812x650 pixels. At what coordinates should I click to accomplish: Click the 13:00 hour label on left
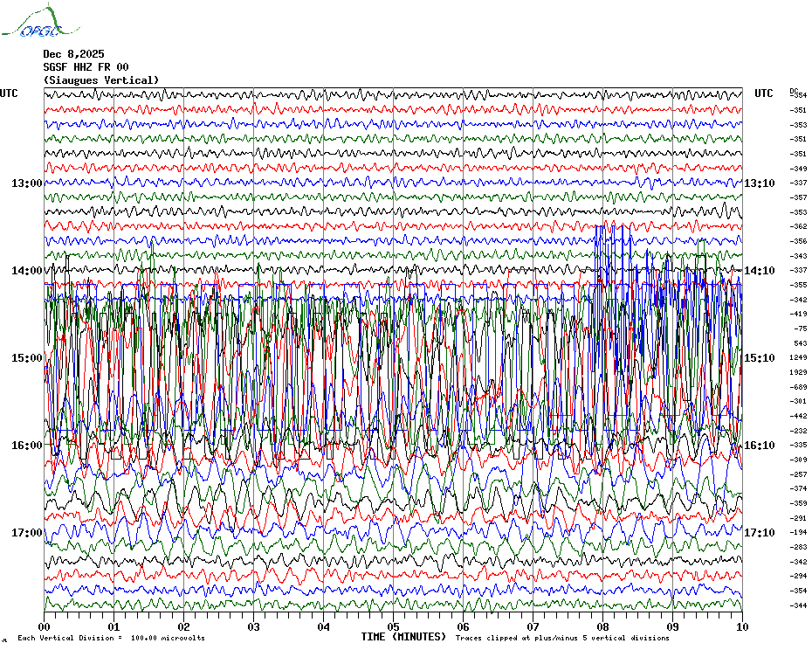(26, 183)
